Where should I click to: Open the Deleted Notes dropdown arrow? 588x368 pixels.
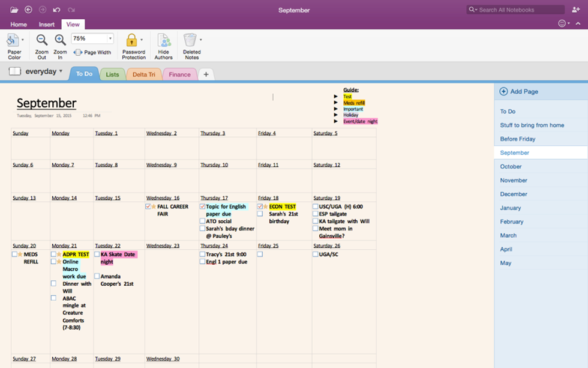201,40
